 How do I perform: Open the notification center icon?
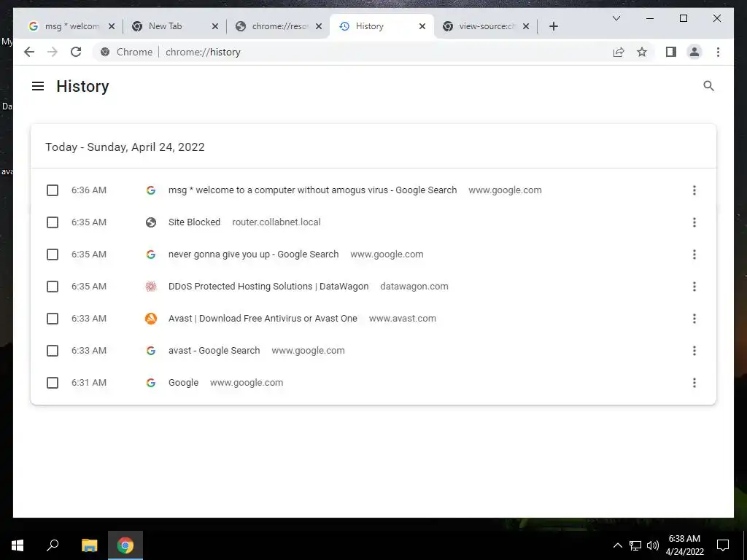click(x=723, y=545)
